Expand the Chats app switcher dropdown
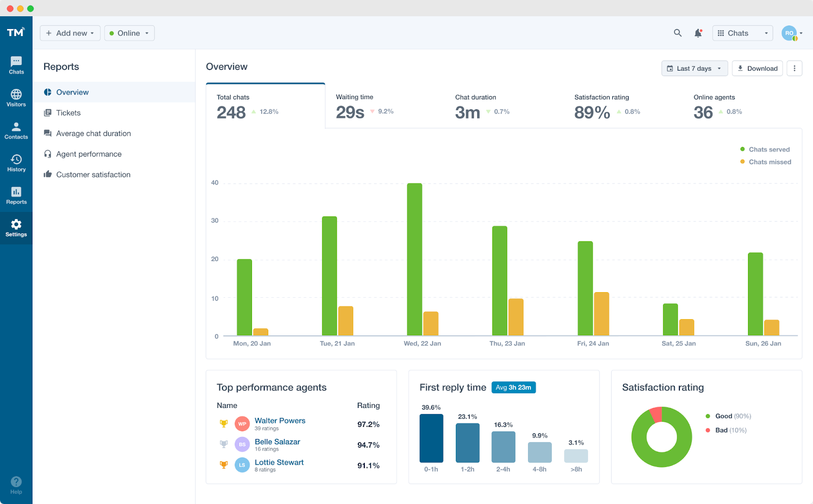The height and width of the screenshot is (504, 813). coord(742,33)
